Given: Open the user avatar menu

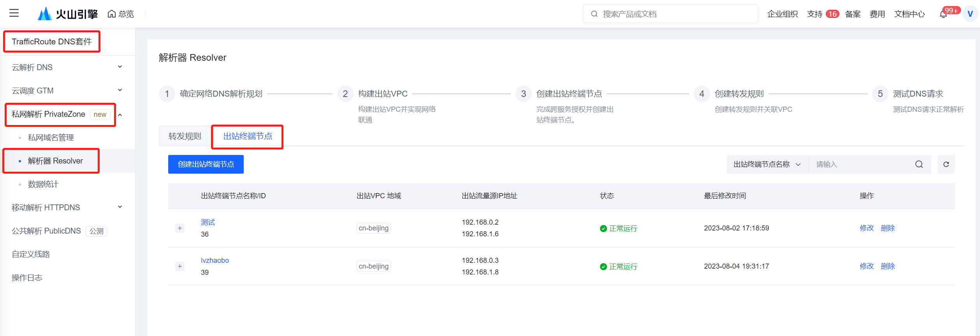Looking at the screenshot, I should click(x=970, y=14).
